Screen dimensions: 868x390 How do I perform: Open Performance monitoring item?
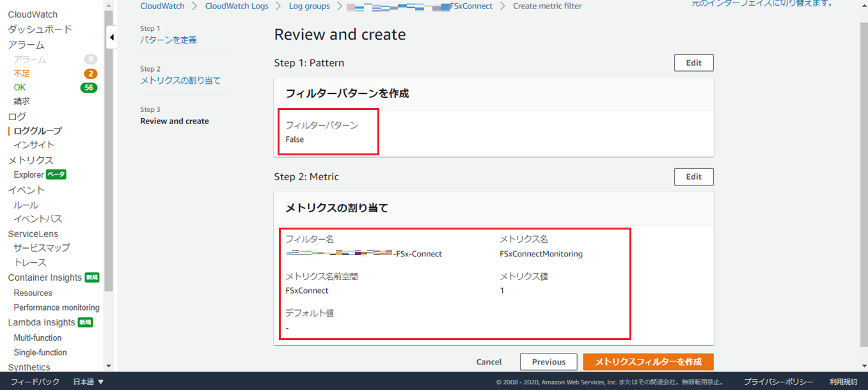(x=57, y=308)
